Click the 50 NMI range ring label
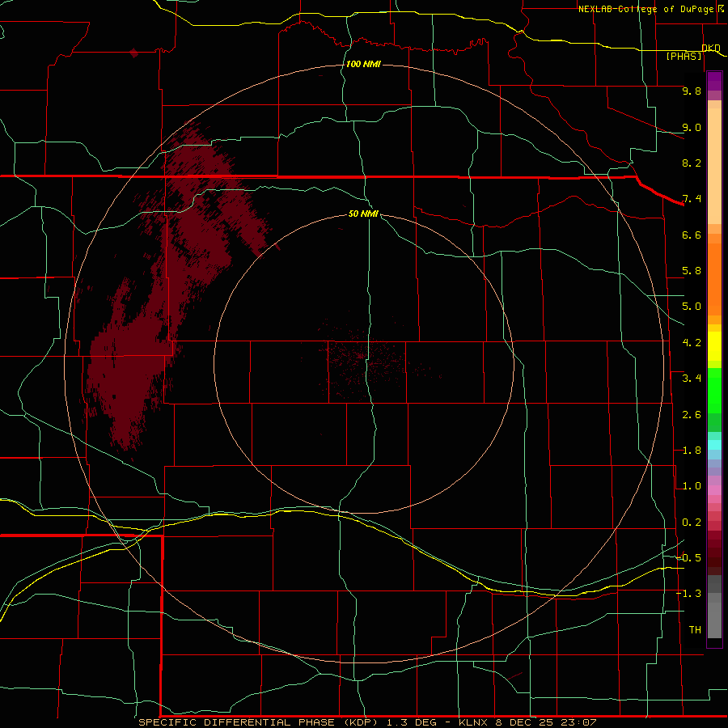728x728 pixels. [x=363, y=214]
